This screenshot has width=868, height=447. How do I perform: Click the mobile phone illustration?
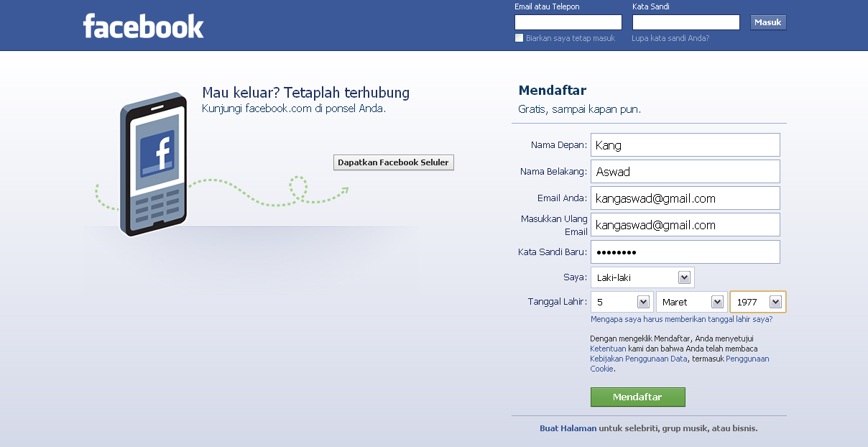pos(154,165)
